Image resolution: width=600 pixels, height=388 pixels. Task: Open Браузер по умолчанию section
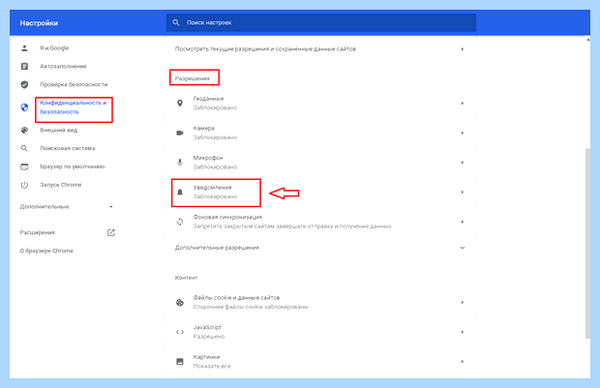tap(72, 166)
